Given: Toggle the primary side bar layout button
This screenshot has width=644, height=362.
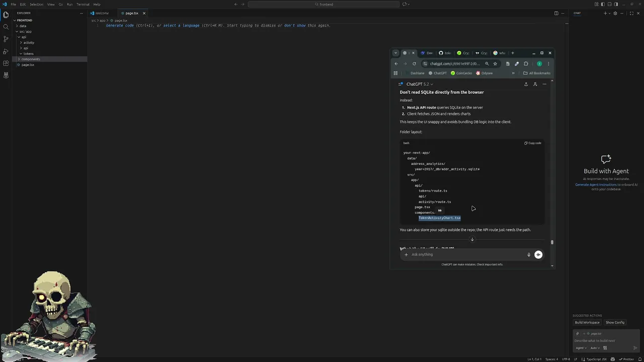Looking at the screenshot, I should [603, 5].
